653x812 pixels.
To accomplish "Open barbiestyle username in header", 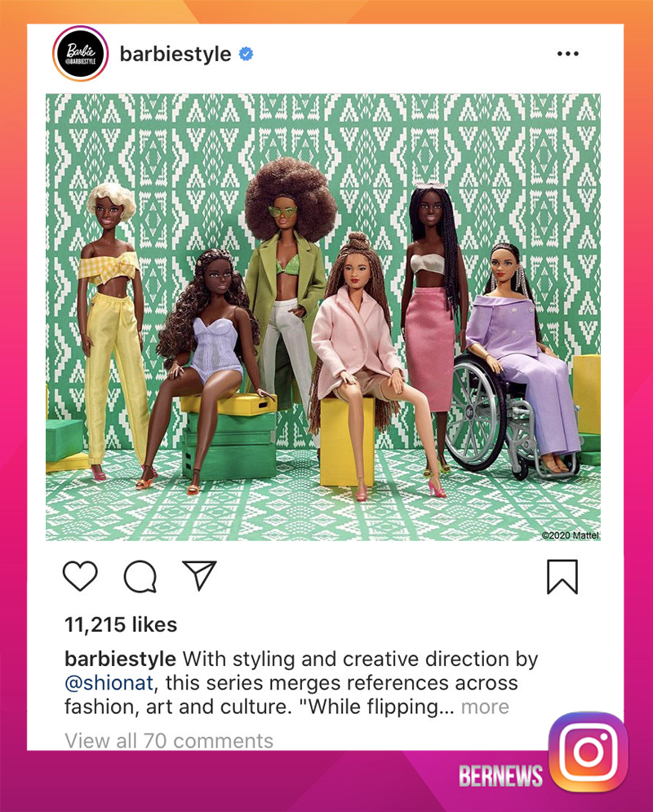I will click(x=175, y=53).
